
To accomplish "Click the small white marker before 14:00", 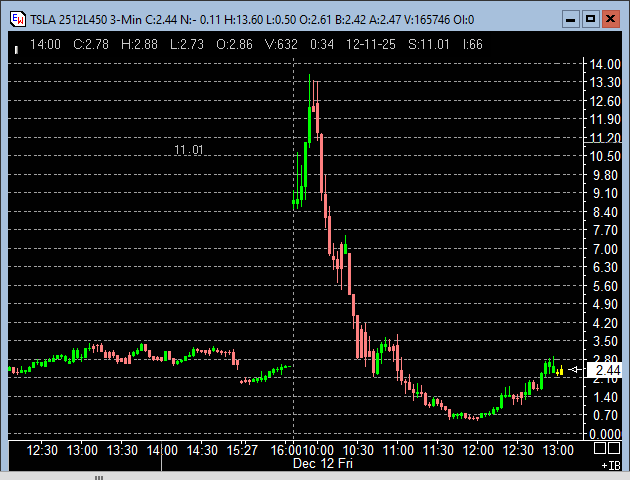I will pos(17,45).
